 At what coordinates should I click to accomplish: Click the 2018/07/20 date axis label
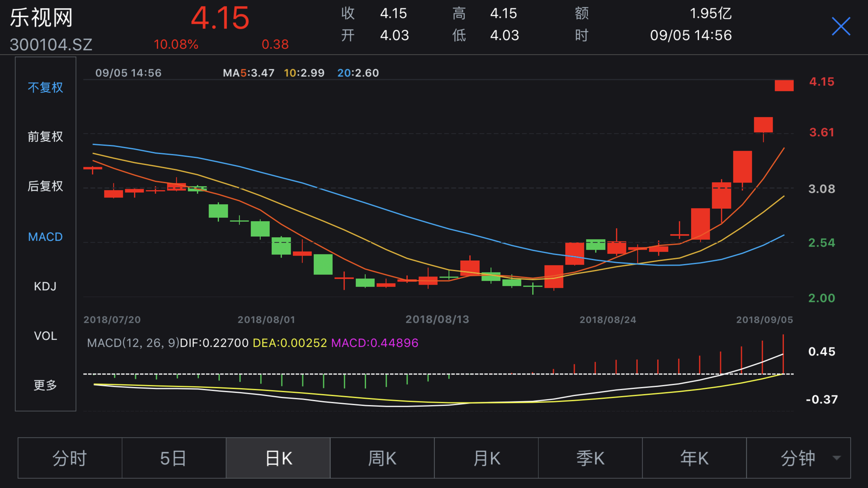112,319
